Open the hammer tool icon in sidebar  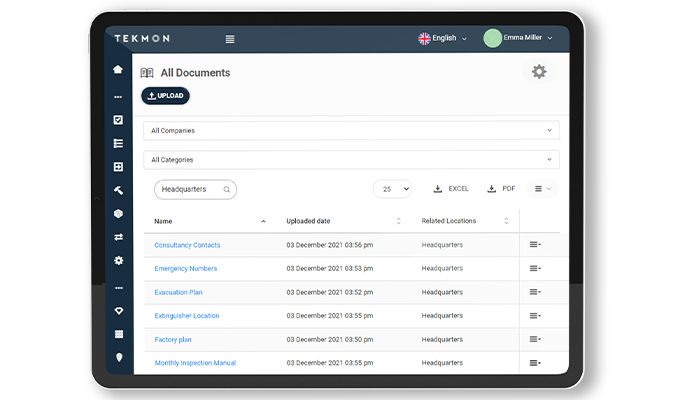click(x=118, y=190)
